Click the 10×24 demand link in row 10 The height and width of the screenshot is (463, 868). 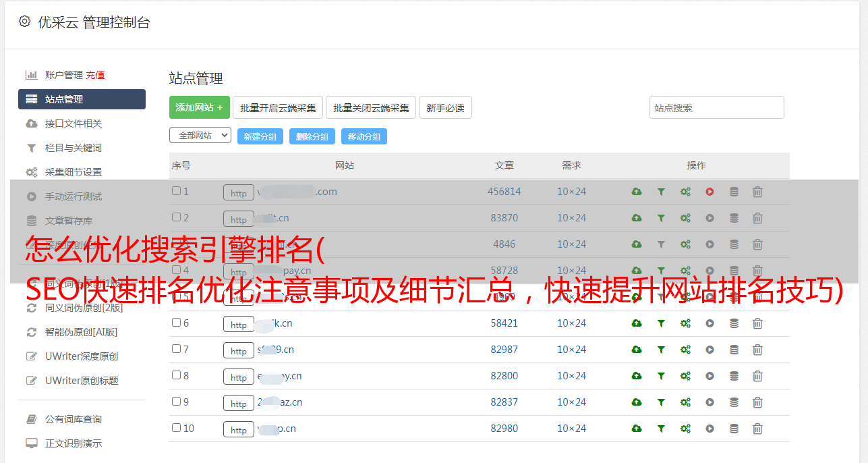click(x=571, y=429)
